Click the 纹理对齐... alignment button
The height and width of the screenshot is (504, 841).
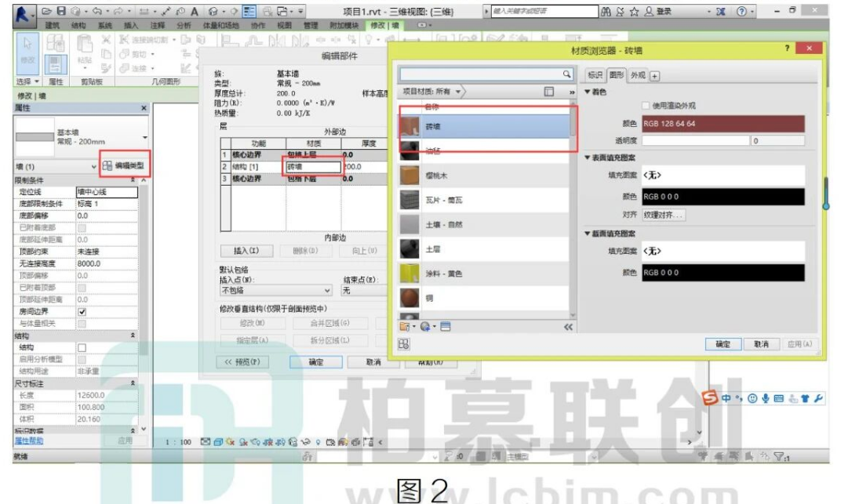click(x=663, y=215)
